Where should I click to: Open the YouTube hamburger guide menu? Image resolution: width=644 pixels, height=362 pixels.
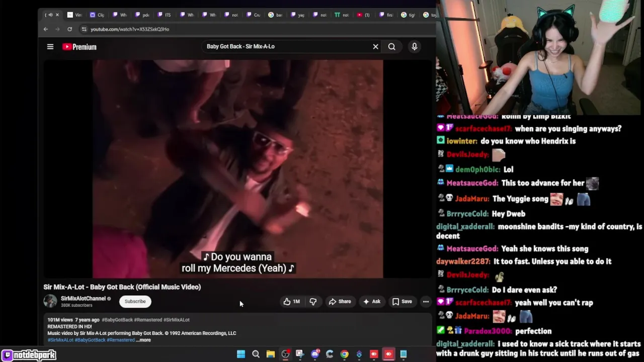[50, 47]
